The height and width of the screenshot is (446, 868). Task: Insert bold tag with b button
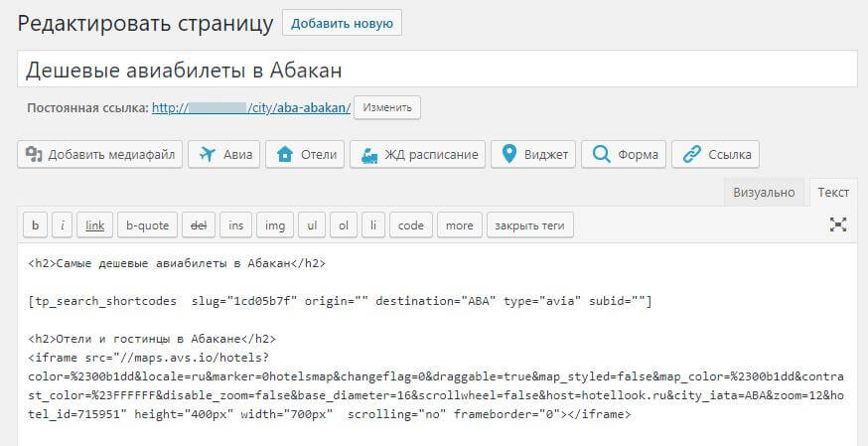[35, 225]
